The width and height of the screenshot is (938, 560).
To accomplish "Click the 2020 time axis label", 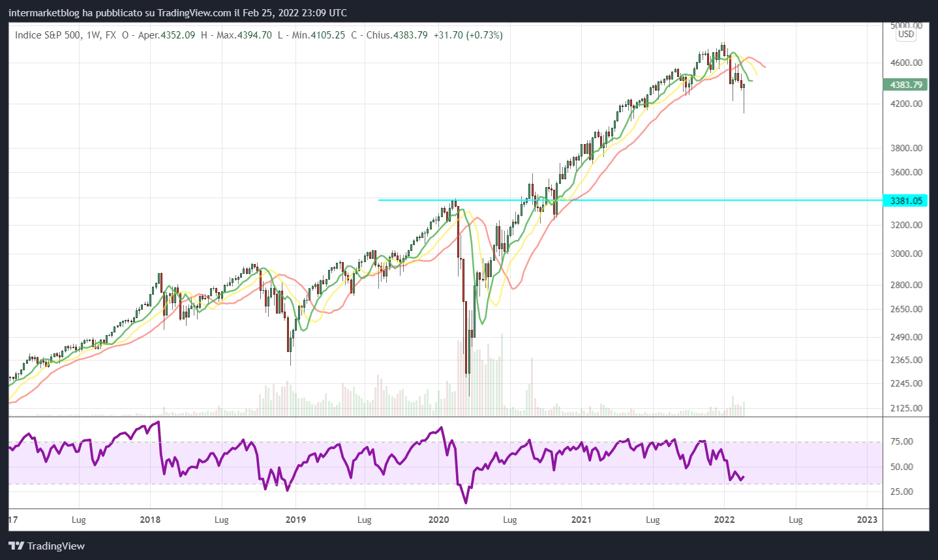I will [x=438, y=520].
